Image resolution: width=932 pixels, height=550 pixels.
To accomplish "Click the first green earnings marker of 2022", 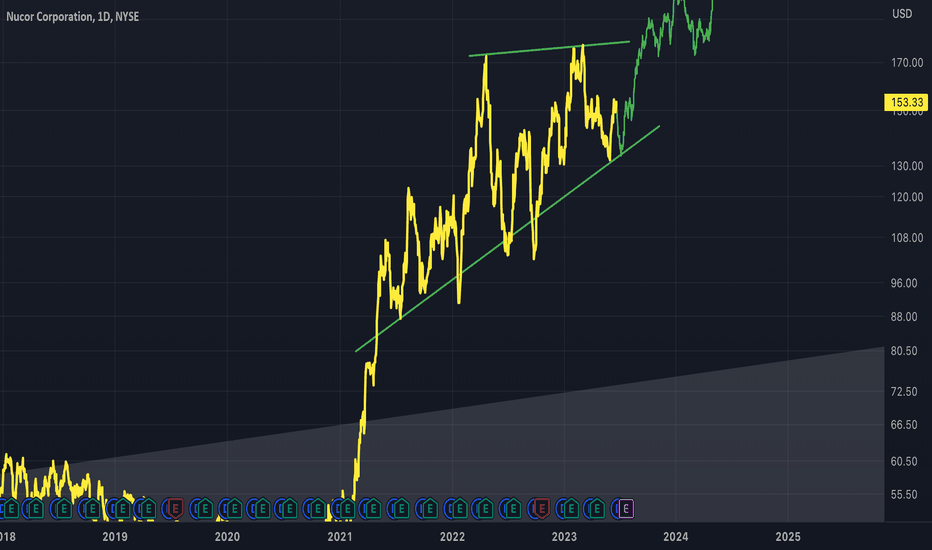I will tap(459, 509).
